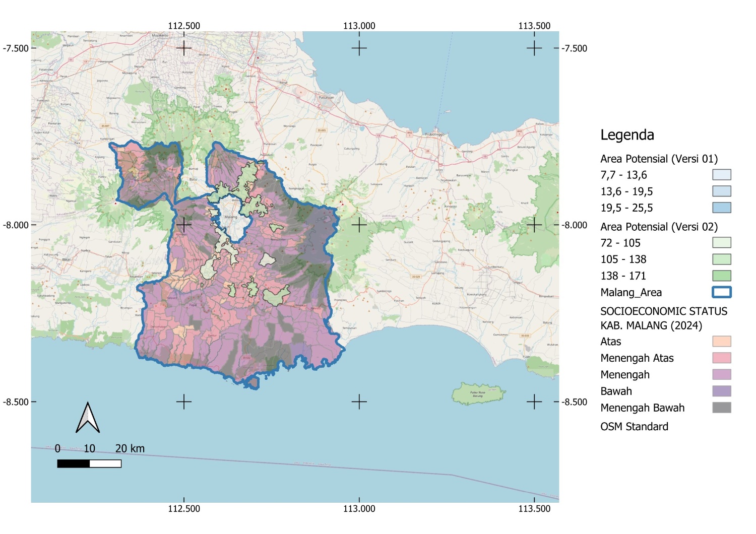Image resolution: width=756 pixels, height=534 pixels.
Task: Click the Pulau Nusa Barung island
Action: click(478, 394)
